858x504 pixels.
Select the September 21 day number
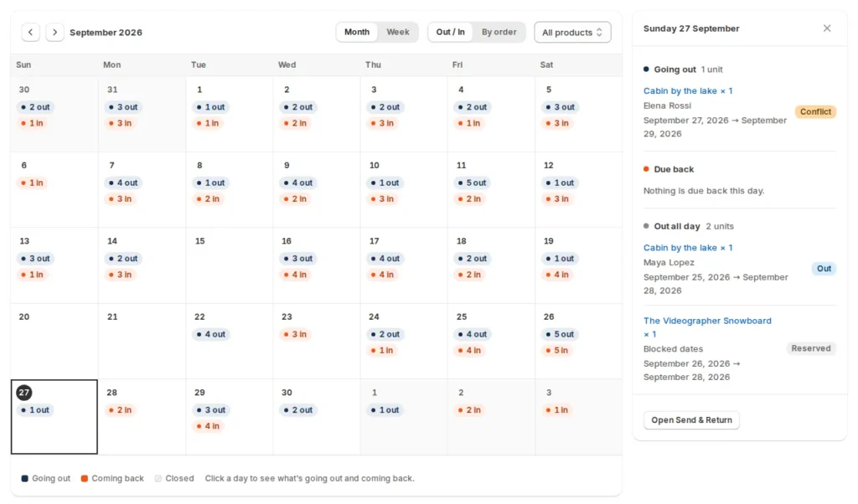click(112, 316)
